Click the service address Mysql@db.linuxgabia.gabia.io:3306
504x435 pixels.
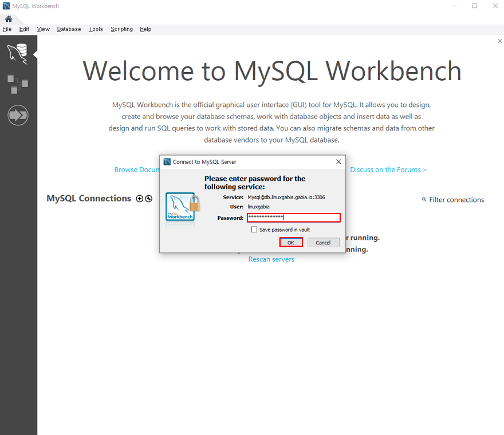(x=286, y=197)
